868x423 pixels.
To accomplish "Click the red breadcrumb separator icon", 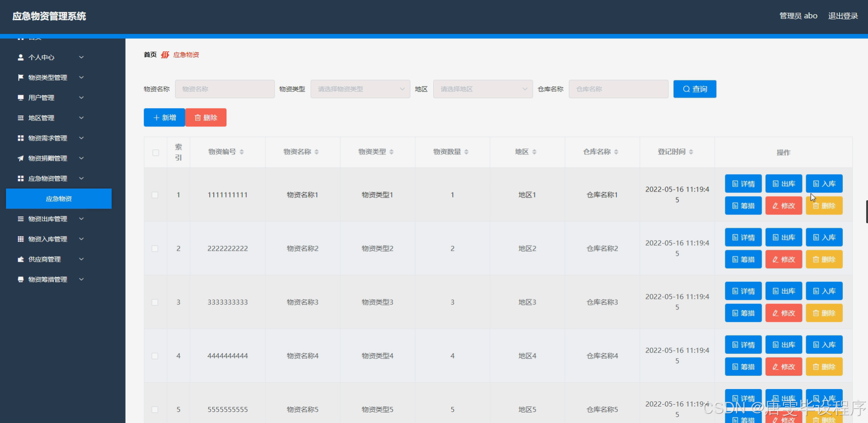I will tap(165, 55).
